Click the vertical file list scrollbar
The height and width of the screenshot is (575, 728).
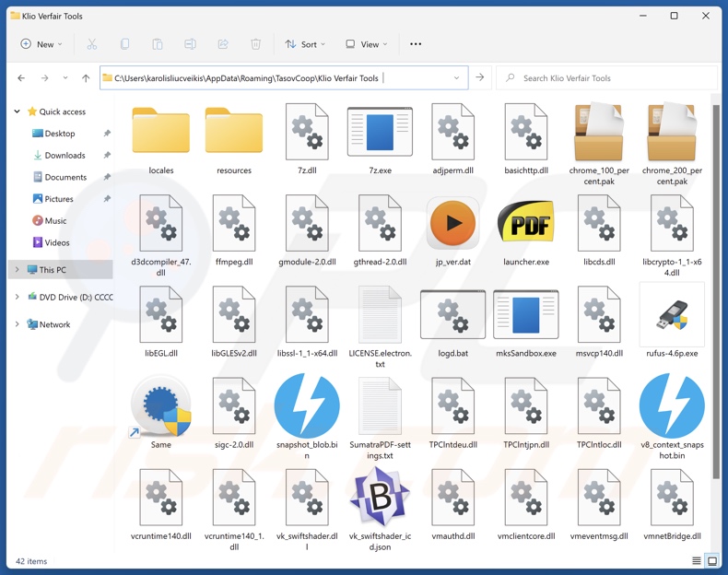716,291
